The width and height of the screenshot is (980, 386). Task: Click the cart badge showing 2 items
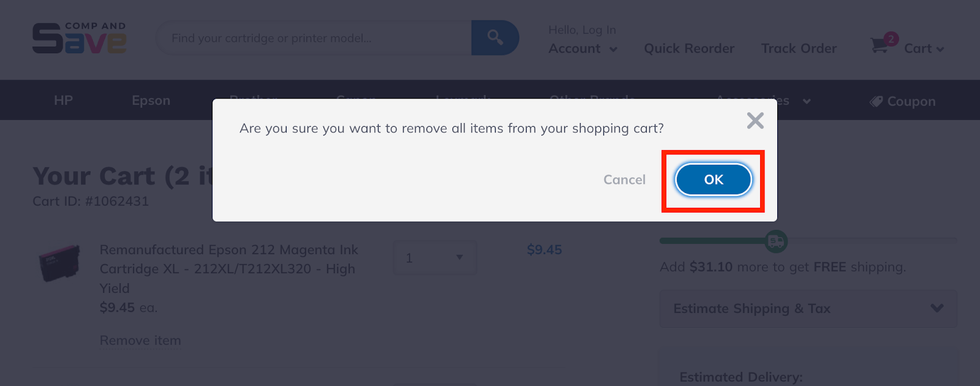click(x=891, y=39)
